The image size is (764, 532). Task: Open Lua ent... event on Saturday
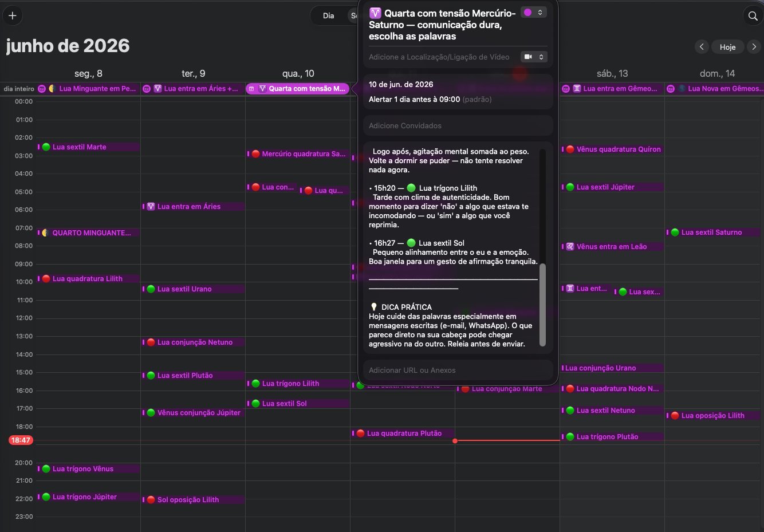pos(587,289)
